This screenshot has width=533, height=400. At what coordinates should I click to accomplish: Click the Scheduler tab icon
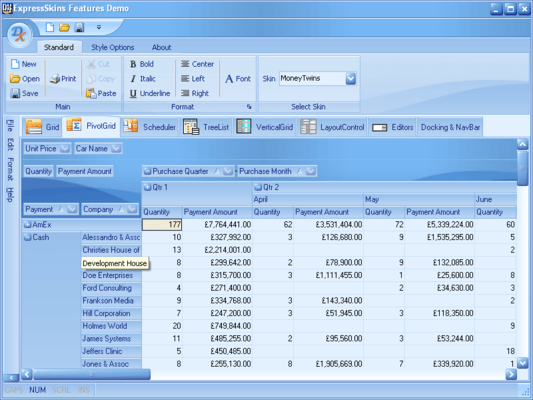coord(131,126)
